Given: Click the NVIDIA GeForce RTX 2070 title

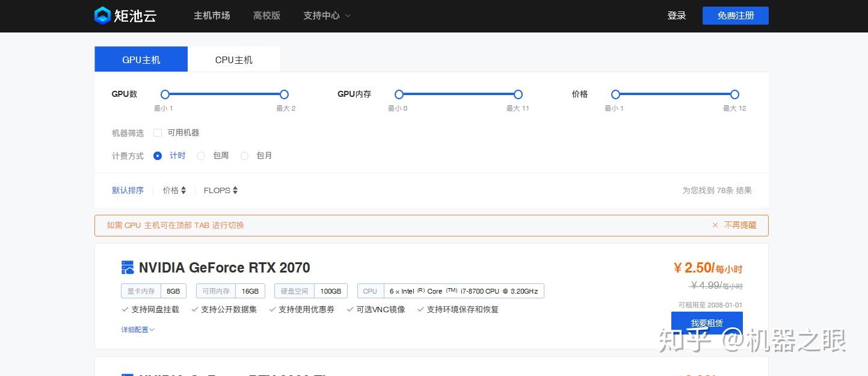Looking at the screenshot, I should [224, 268].
